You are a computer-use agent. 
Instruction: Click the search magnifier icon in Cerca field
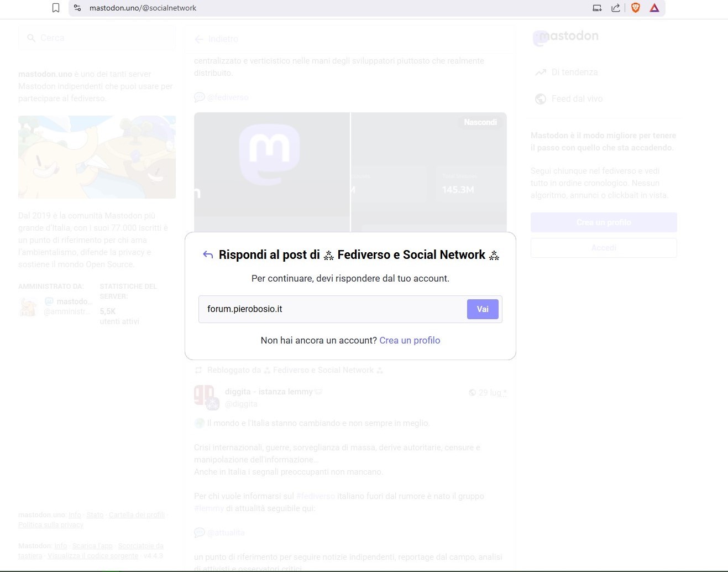[32, 38]
